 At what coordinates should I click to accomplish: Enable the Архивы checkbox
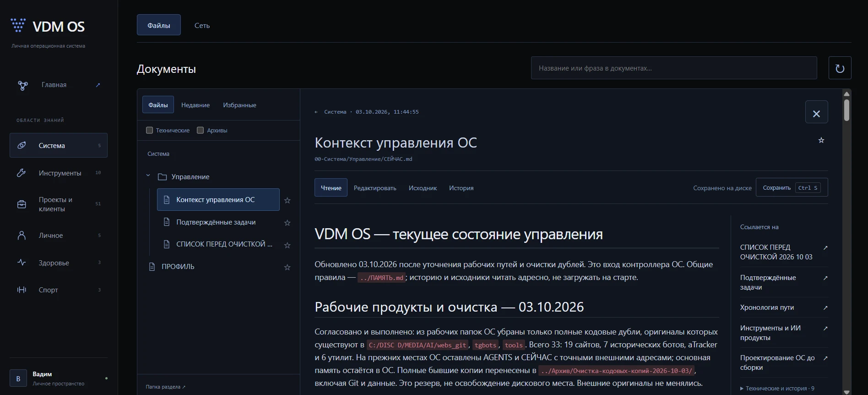click(x=200, y=130)
